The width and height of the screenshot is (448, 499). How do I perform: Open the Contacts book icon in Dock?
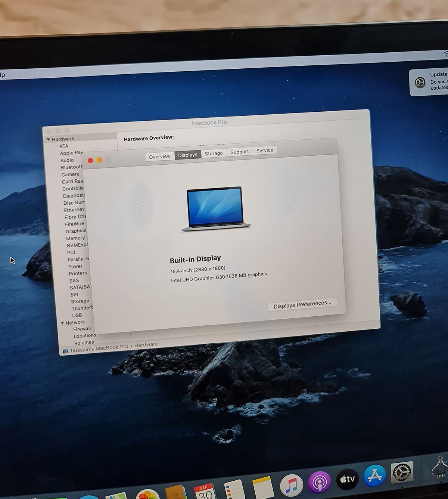point(176,492)
